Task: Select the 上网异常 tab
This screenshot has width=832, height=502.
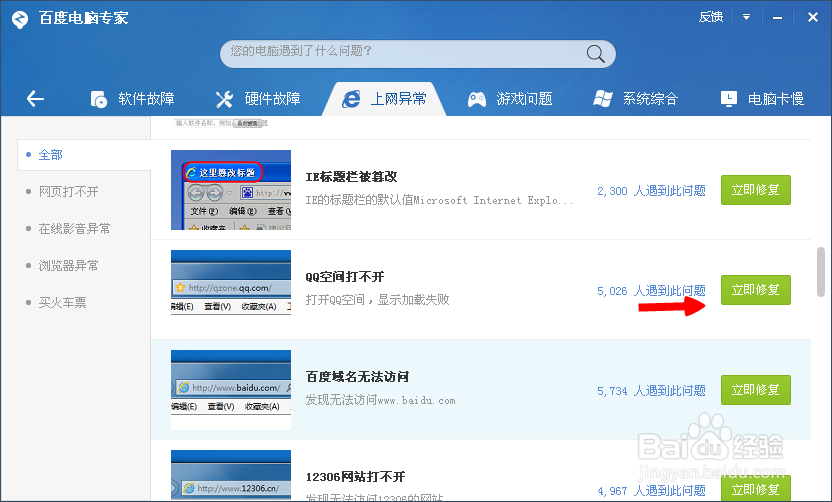Action: click(384, 99)
